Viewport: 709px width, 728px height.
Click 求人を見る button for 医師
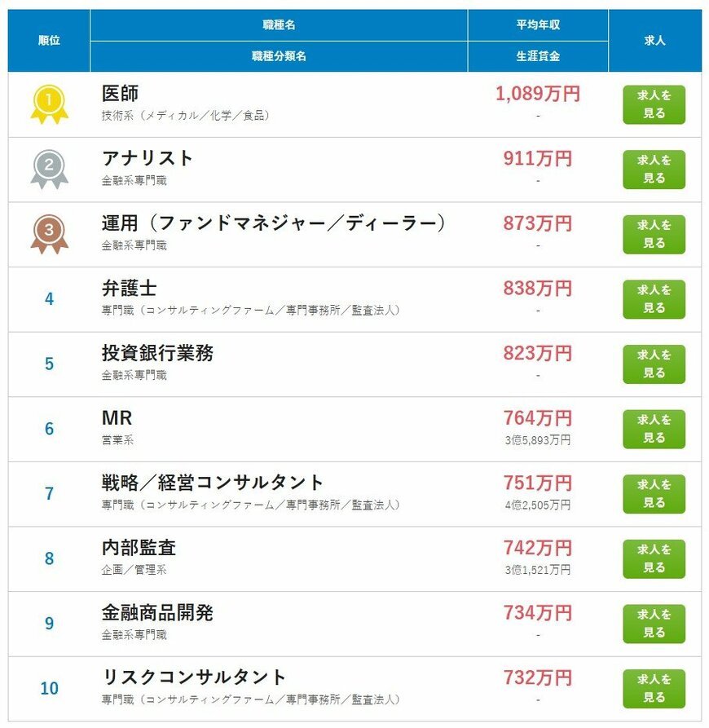pyautogui.click(x=653, y=104)
